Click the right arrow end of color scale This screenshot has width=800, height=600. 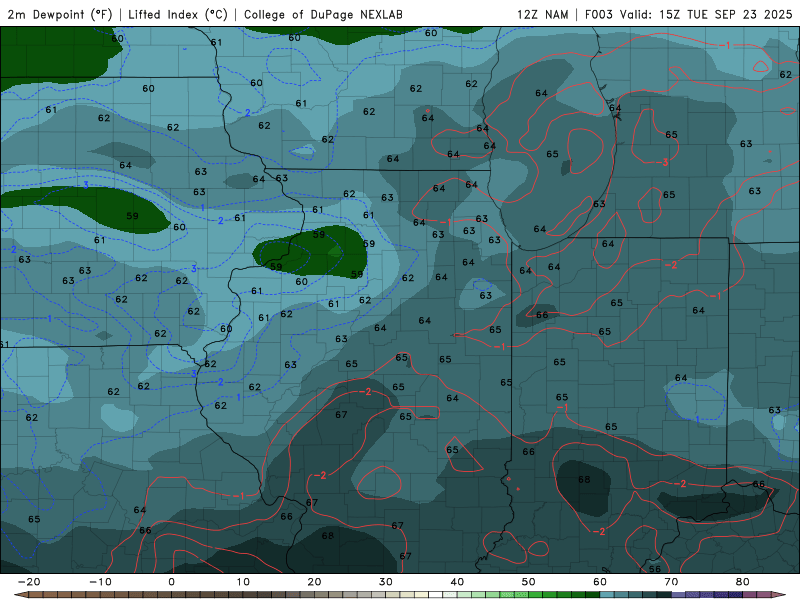779,595
